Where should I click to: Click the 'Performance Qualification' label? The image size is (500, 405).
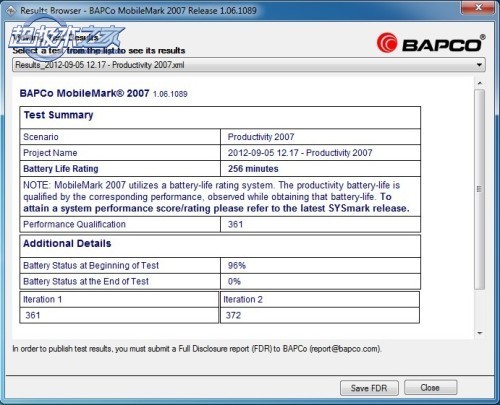pyautogui.click(x=74, y=224)
